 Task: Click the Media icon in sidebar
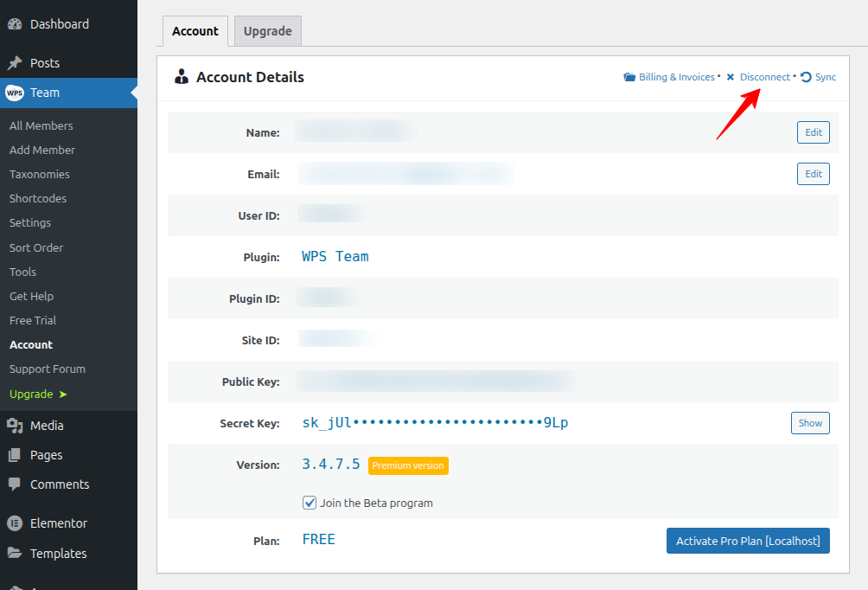coord(15,426)
